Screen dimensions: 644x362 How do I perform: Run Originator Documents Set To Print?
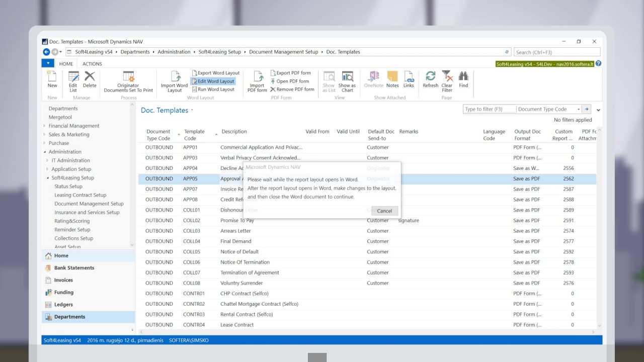click(x=128, y=81)
